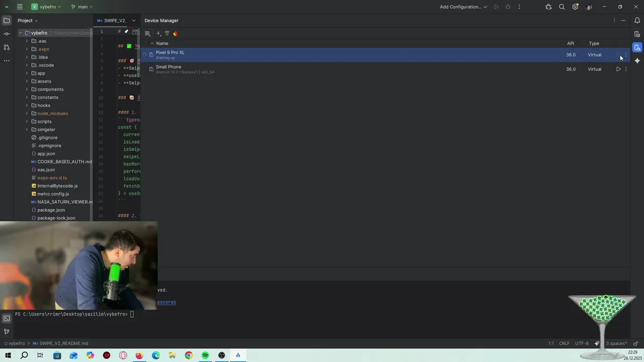
Task: Open the eas.json file
Action: (46, 170)
